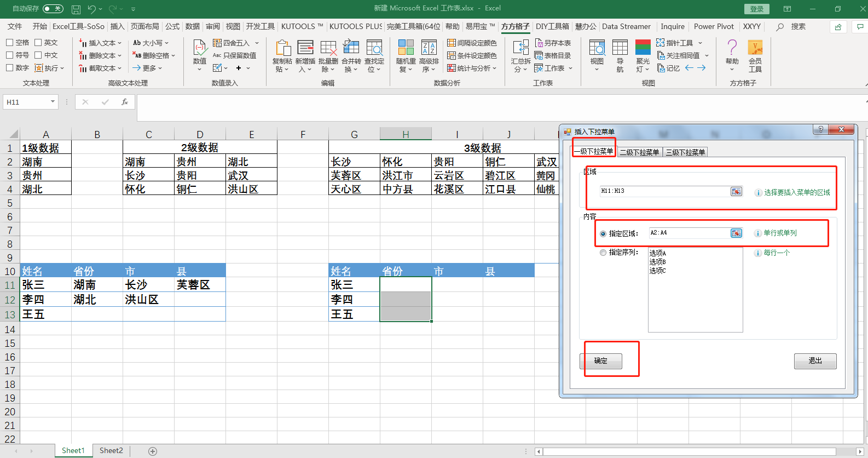Click the 另存本表 icon
This screenshot has width=868, height=458.
[x=539, y=43]
